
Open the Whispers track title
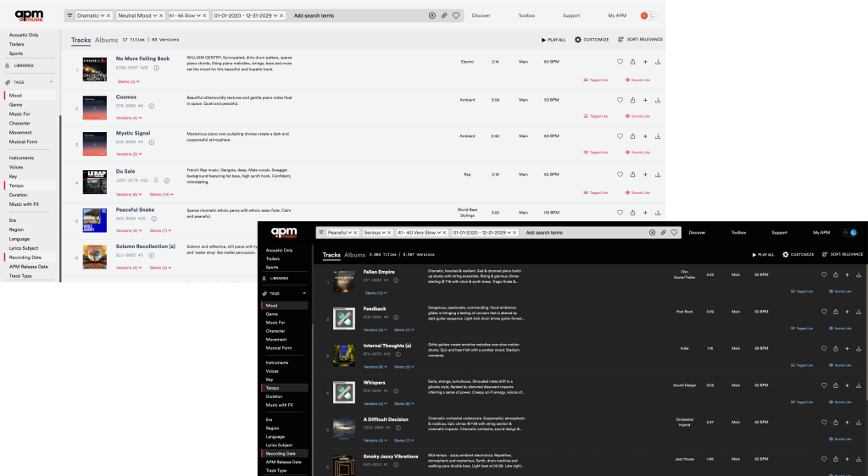pyautogui.click(x=374, y=383)
